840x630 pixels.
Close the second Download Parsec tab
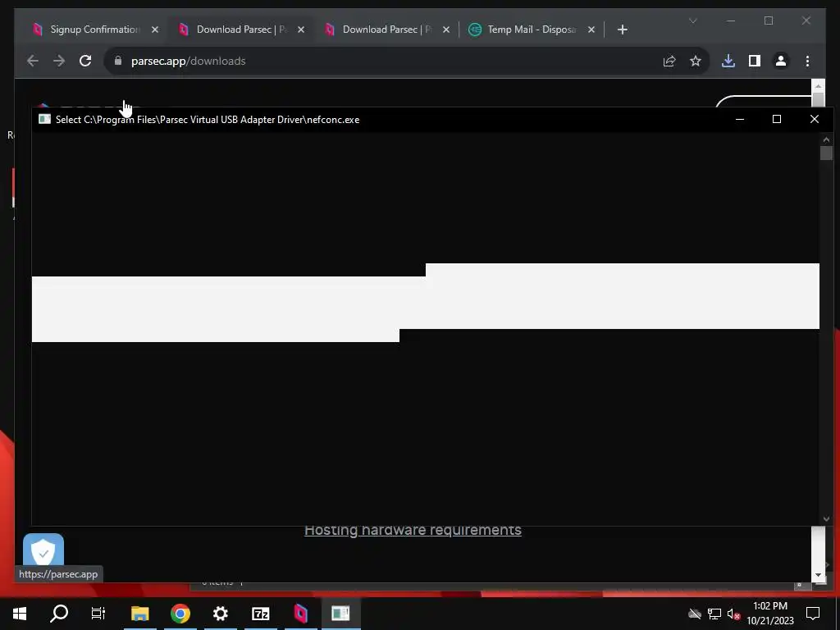(x=446, y=30)
